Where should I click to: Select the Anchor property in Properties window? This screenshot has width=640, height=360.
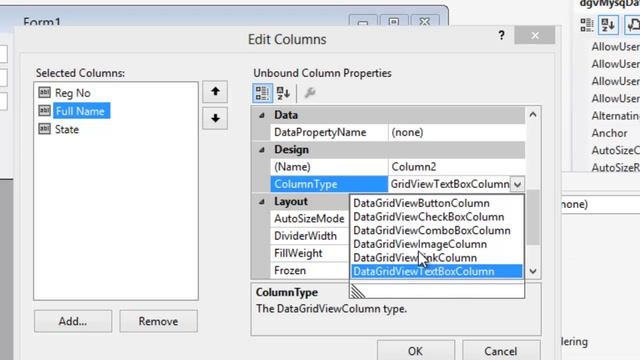[x=609, y=133]
